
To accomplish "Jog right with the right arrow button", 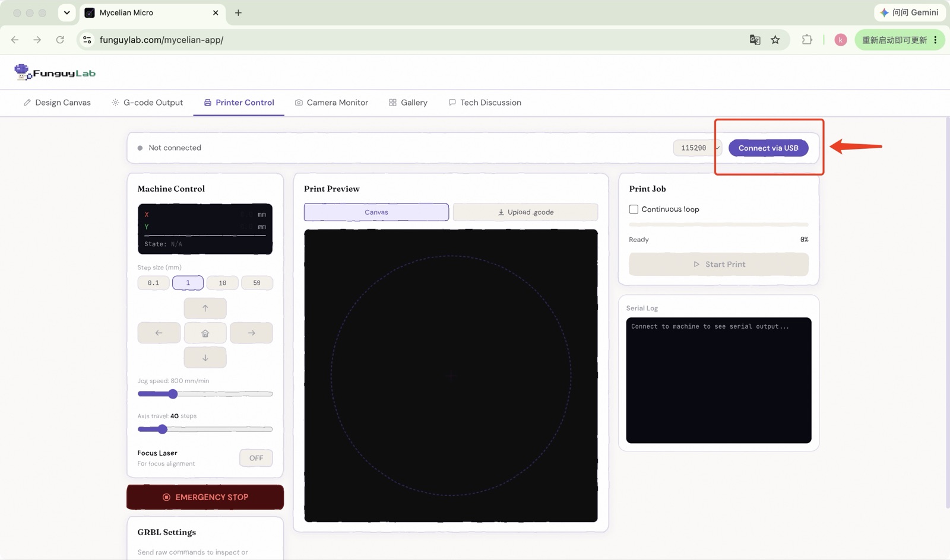I will [x=251, y=333].
